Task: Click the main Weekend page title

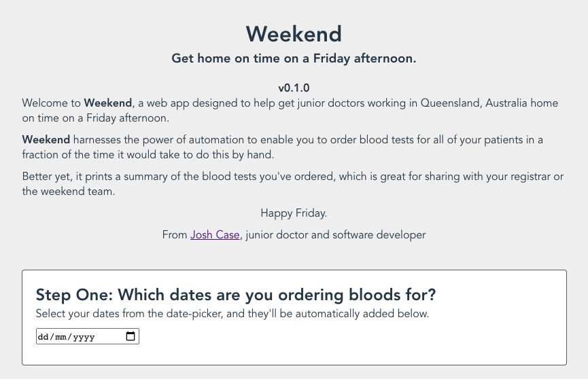Action: coord(294,34)
